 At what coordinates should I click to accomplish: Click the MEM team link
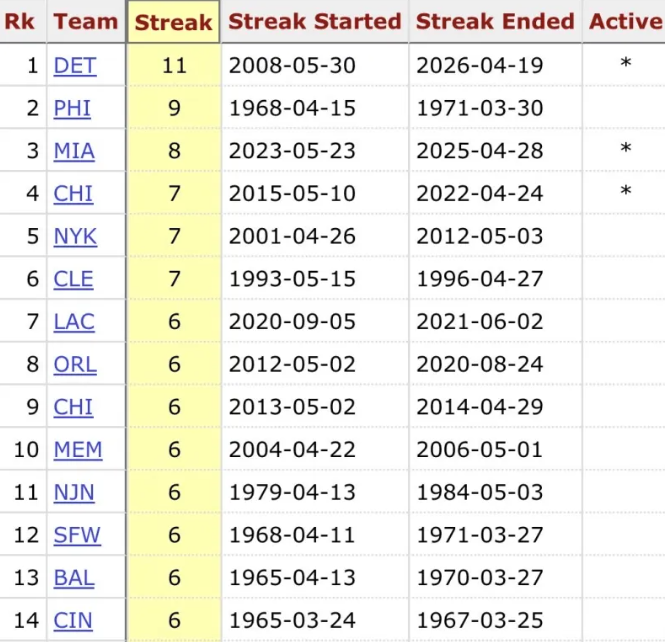tap(77, 449)
